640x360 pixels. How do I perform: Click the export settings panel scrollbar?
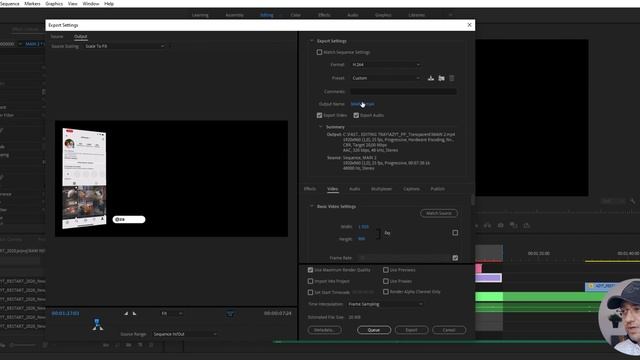click(x=473, y=200)
